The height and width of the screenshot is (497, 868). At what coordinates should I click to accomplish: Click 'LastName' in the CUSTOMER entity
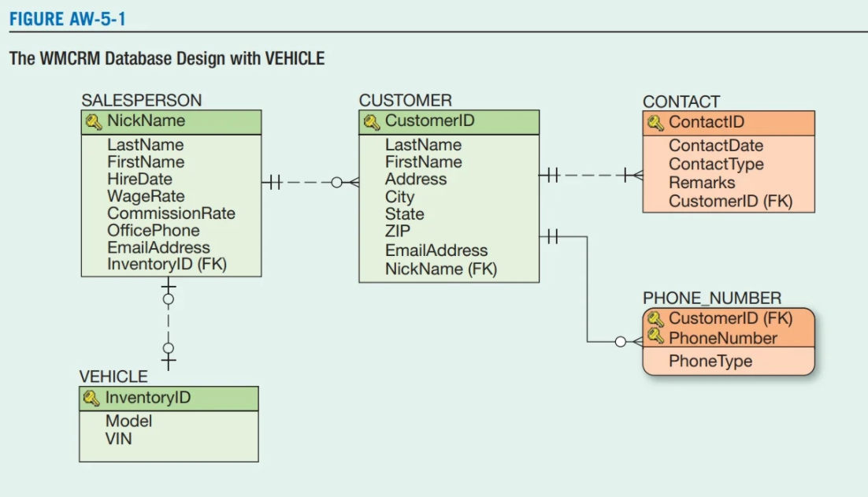pyautogui.click(x=424, y=145)
